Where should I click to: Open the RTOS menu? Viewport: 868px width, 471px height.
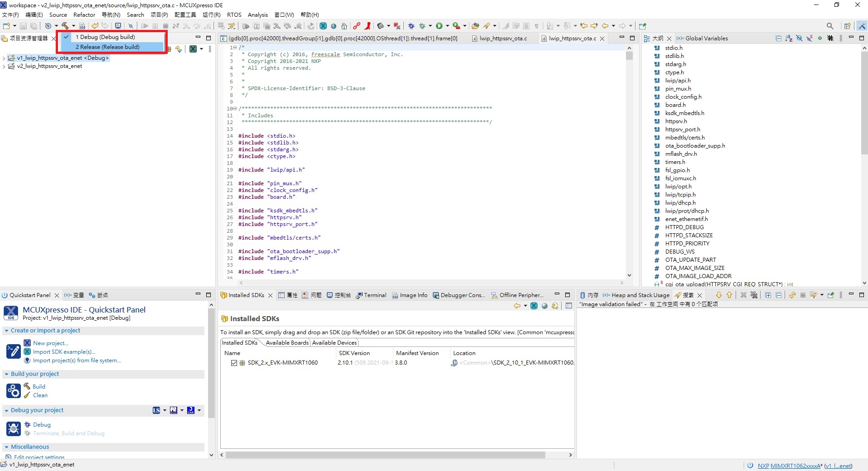pos(234,14)
